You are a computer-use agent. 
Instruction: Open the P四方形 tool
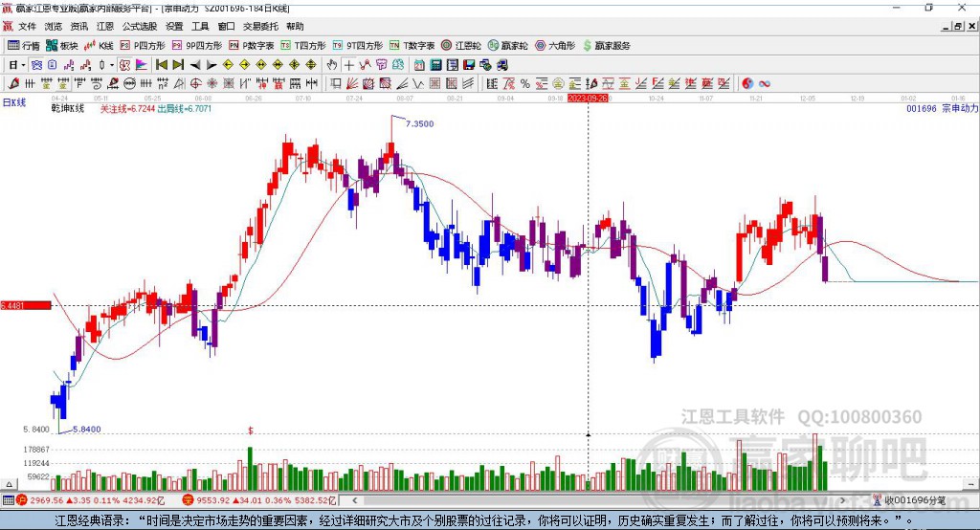[x=143, y=46]
